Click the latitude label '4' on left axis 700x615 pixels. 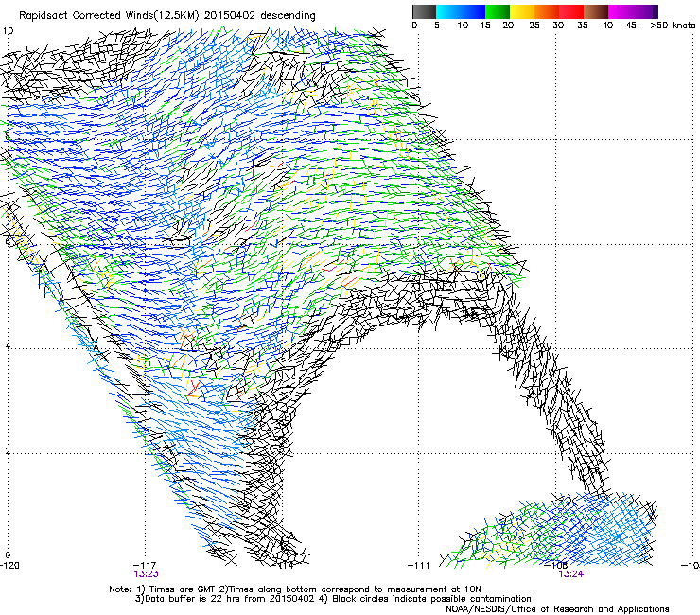pos(8,346)
